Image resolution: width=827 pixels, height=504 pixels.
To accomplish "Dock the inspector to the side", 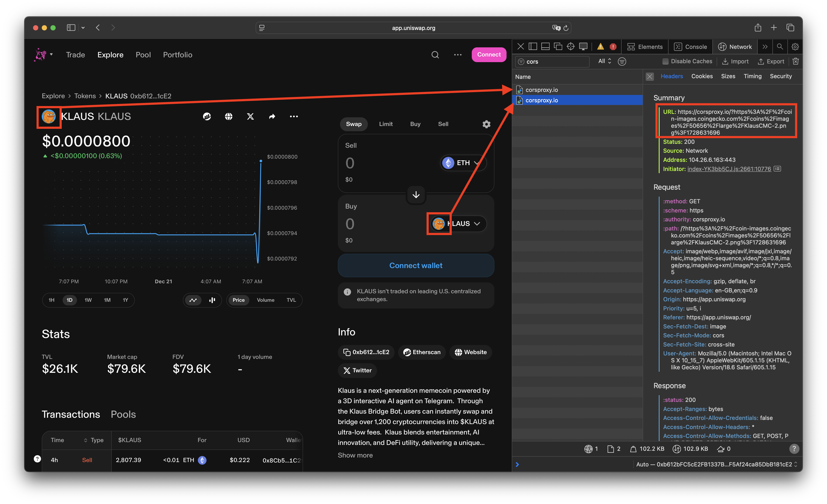I will pos(533,47).
